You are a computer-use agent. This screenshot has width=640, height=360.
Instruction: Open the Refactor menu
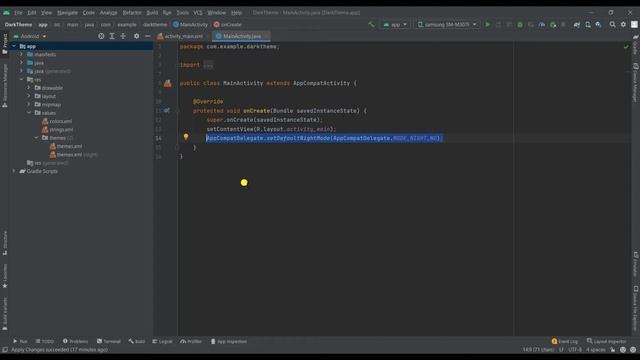[132, 13]
